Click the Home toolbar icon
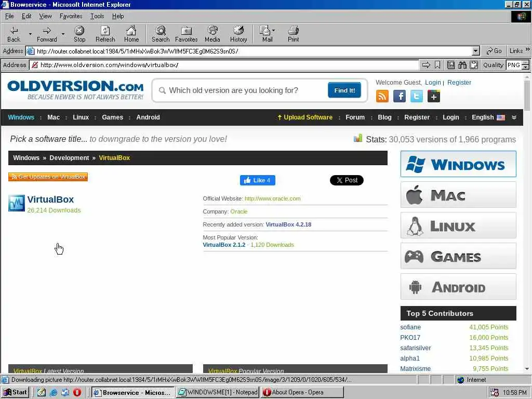532x399 pixels. pos(131,31)
